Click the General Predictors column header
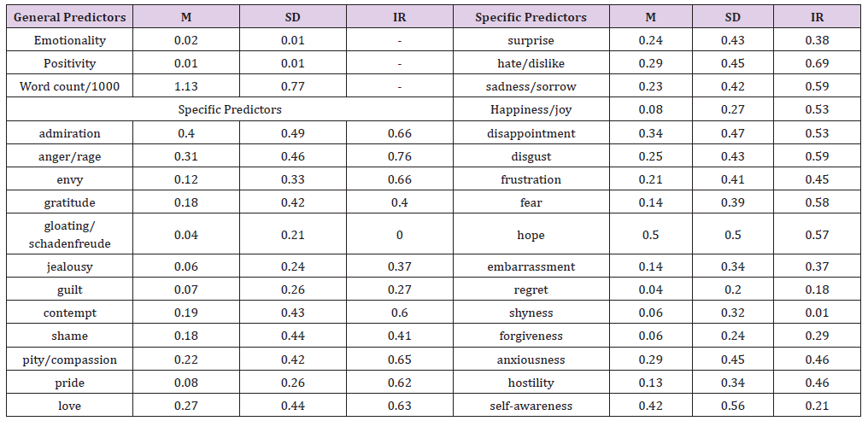The image size is (868, 421). pyautogui.click(x=70, y=17)
